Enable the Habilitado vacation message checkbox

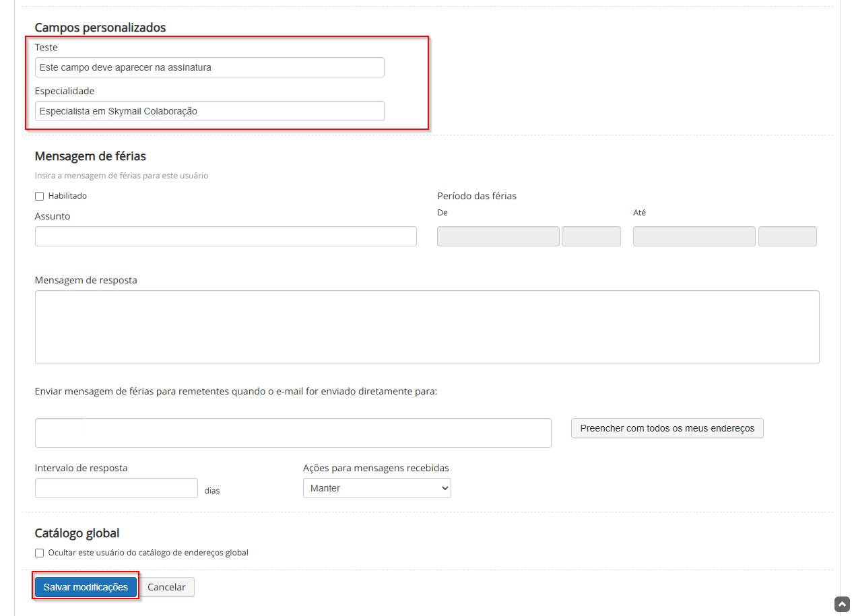[x=40, y=197]
